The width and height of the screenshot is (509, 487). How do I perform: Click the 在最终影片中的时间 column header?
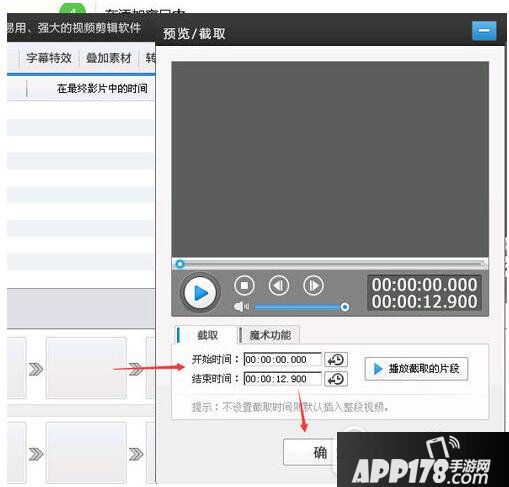(x=102, y=89)
